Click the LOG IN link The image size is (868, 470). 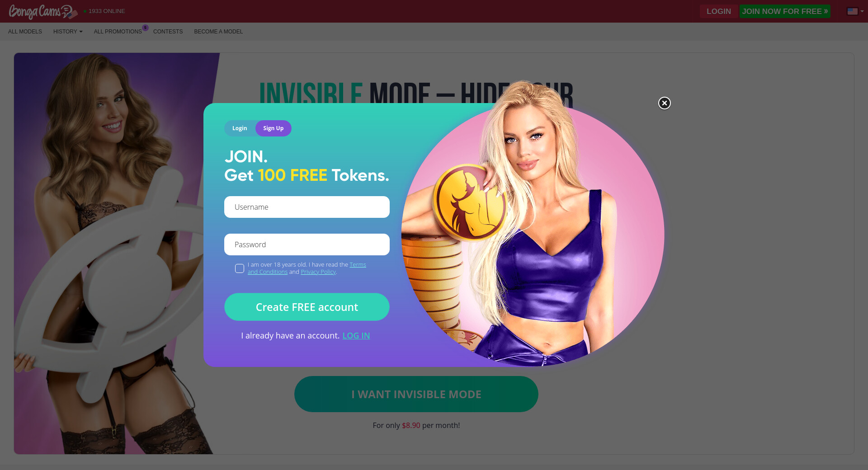click(356, 336)
